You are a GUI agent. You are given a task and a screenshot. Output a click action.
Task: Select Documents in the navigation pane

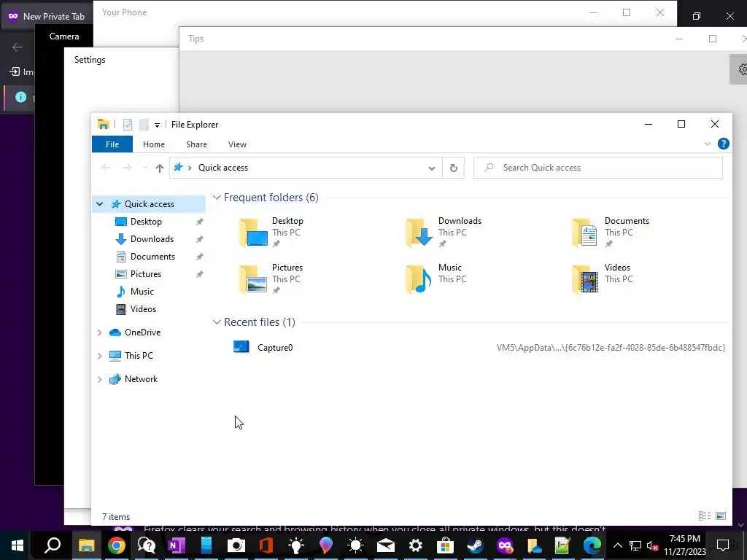(152, 257)
